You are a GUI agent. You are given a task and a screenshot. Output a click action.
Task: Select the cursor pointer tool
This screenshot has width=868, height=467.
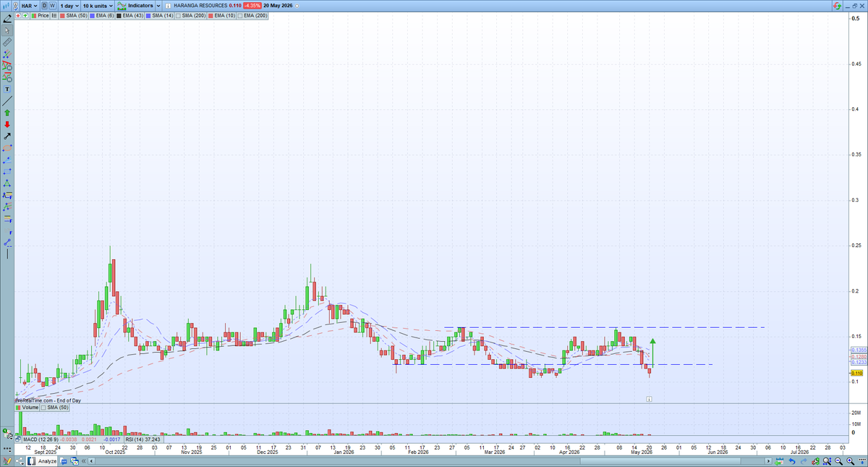[7, 30]
